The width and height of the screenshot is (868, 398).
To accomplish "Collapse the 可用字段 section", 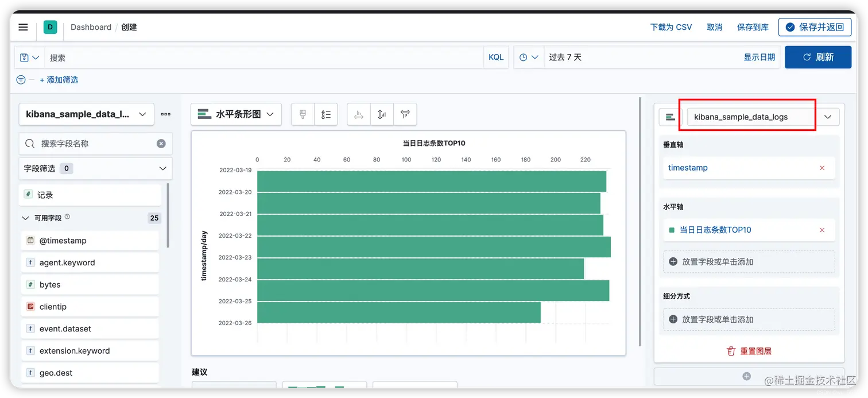I will 25,218.
